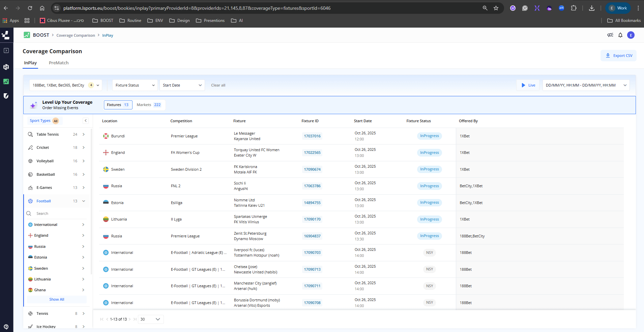The width and height of the screenshot is (644, 332).
Task: Open the user avatar profile menu
Action: (631, 35)
